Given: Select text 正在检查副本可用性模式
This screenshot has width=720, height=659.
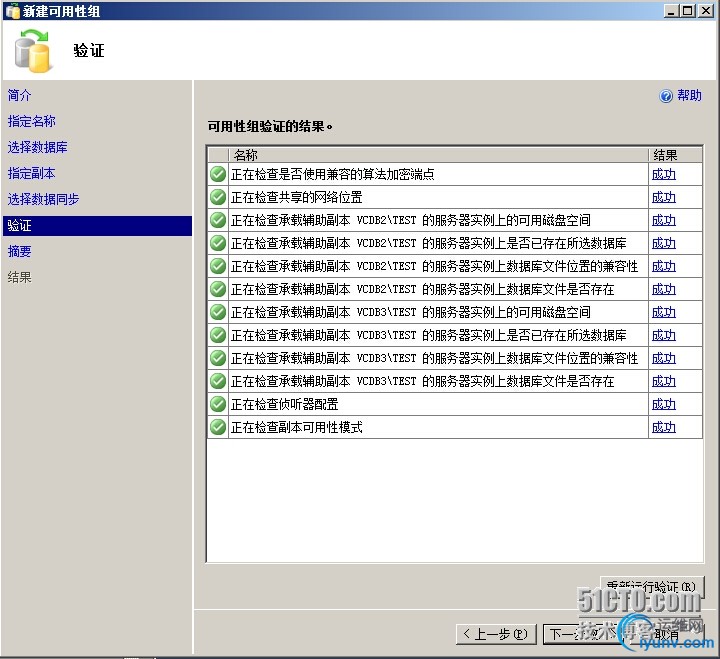Looking at the screenshot, I should pos(297,427).
